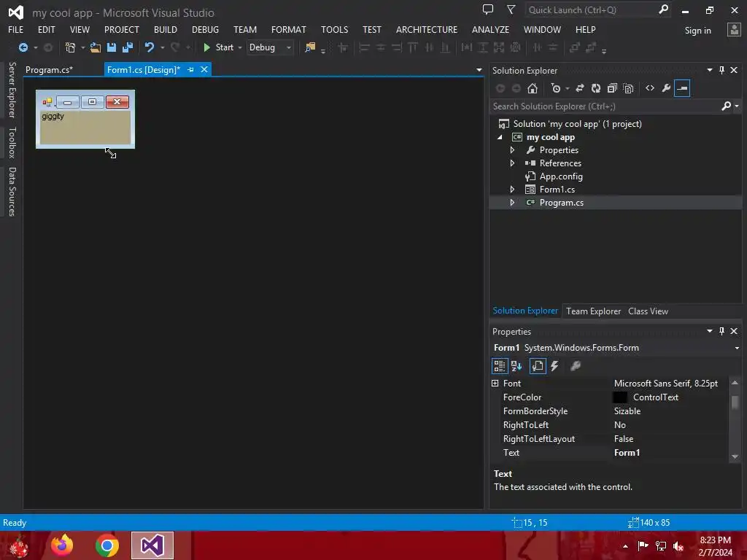Open the DEBUG menu
Screen dimensions: 747x560
[x=205, y=29]
